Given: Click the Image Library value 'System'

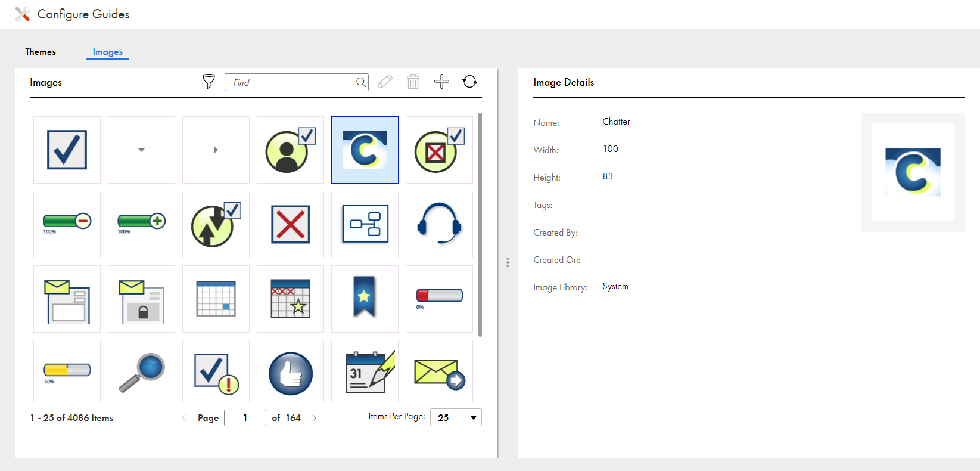Looking at the screenshot, I should pos(615,286).
